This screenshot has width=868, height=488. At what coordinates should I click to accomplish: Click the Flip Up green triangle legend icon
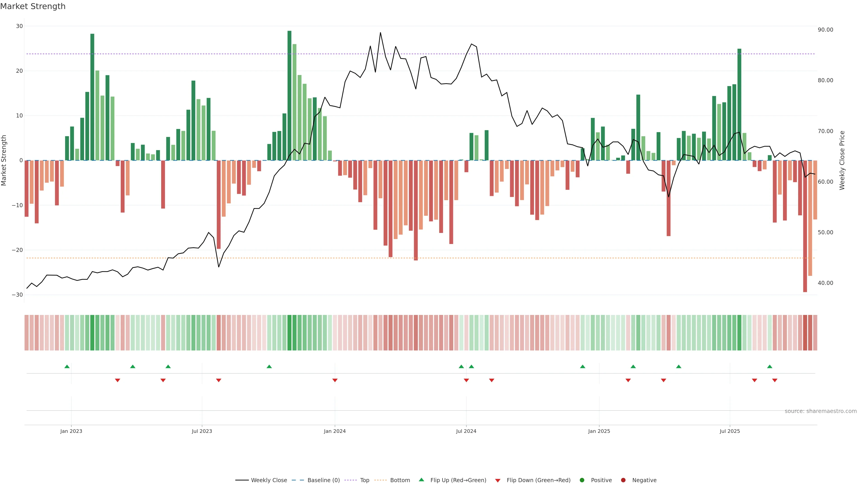tap(421, 480)
